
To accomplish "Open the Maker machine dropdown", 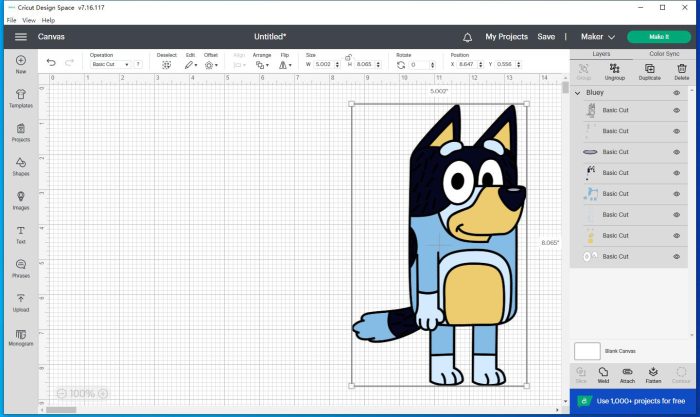I will coord(598,37).
